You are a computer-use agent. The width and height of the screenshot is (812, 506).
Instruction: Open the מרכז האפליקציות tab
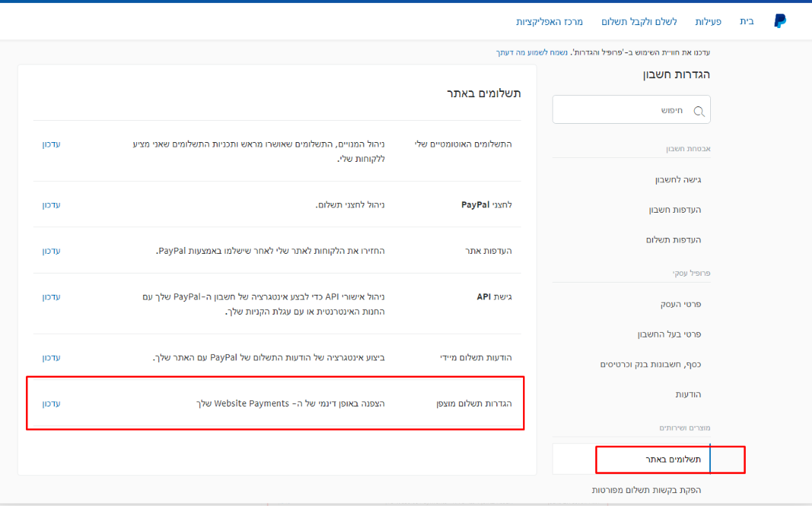pyautogui.click(x=550, y=21)
